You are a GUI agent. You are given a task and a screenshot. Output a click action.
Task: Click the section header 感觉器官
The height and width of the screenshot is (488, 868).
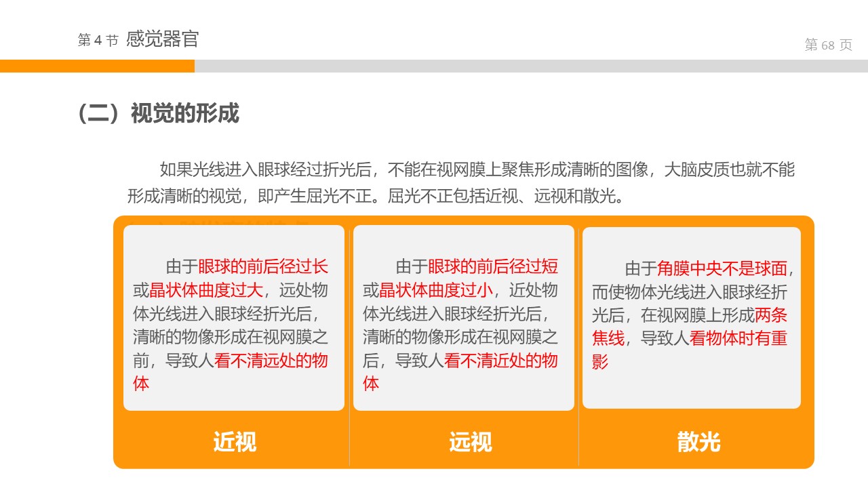pyautogui.click(x=162, y=39)
